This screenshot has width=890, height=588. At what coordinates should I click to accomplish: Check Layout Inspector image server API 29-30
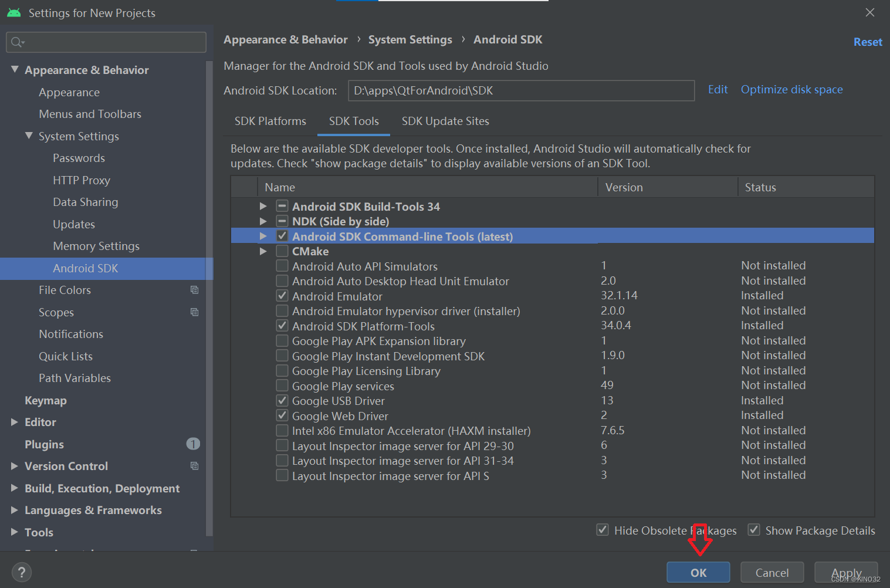(282, 445)
